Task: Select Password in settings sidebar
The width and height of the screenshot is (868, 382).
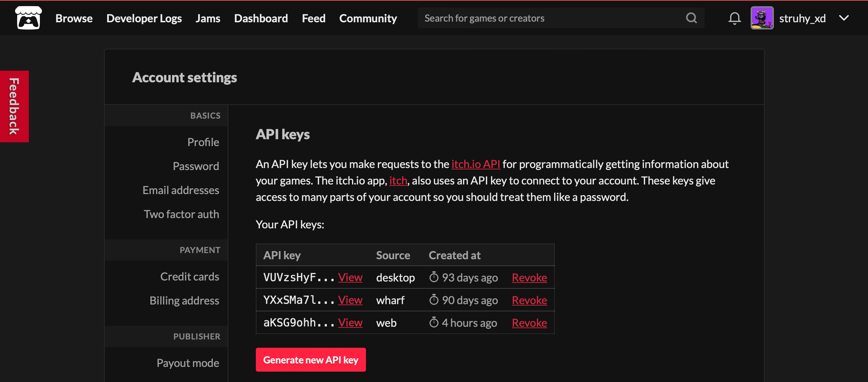Action: click(196, 166)
